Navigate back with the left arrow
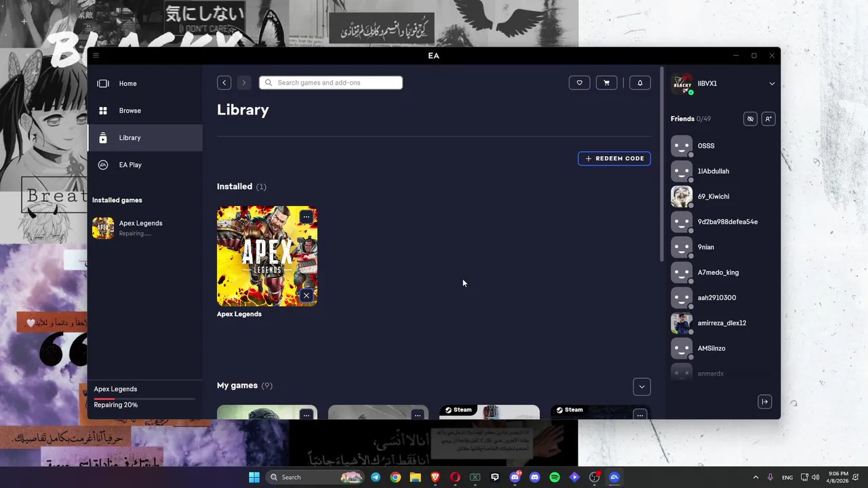868x488 pixels. point(224,83)
